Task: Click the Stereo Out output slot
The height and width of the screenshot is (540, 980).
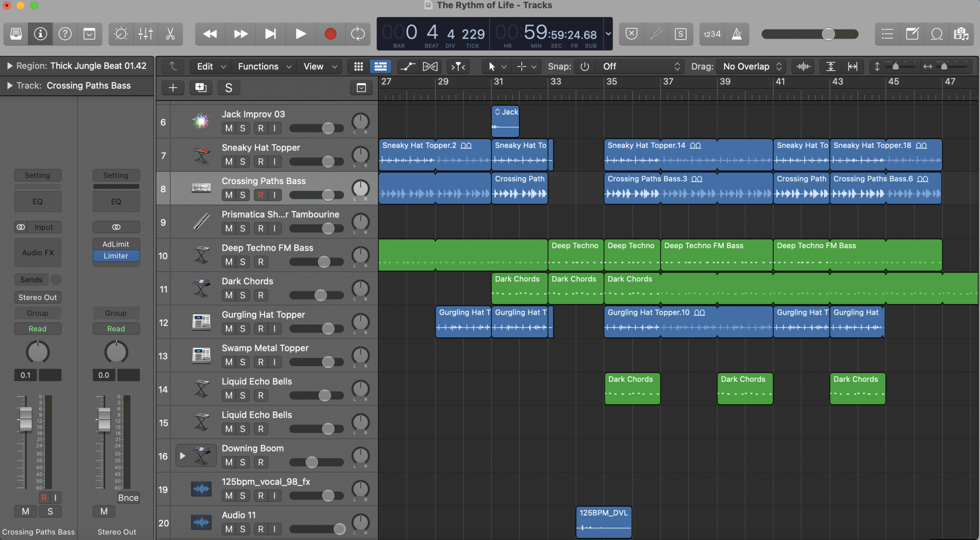Action: point(37,297)
